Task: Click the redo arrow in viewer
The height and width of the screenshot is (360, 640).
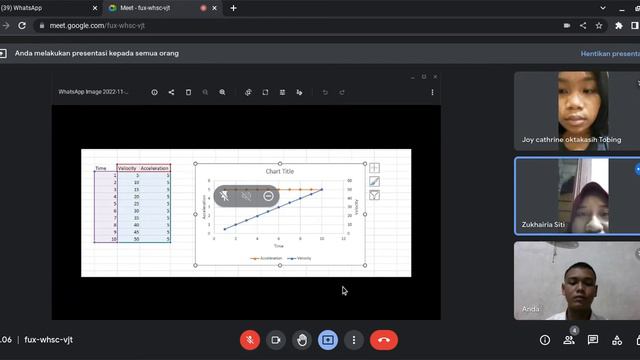Action: (342, 92)
